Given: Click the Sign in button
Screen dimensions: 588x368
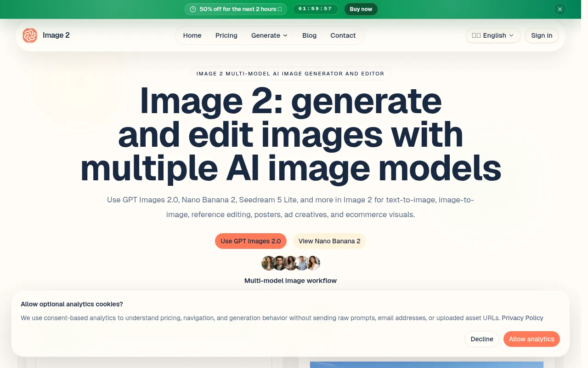Looking at the screenshot, I should pos(542,35).
